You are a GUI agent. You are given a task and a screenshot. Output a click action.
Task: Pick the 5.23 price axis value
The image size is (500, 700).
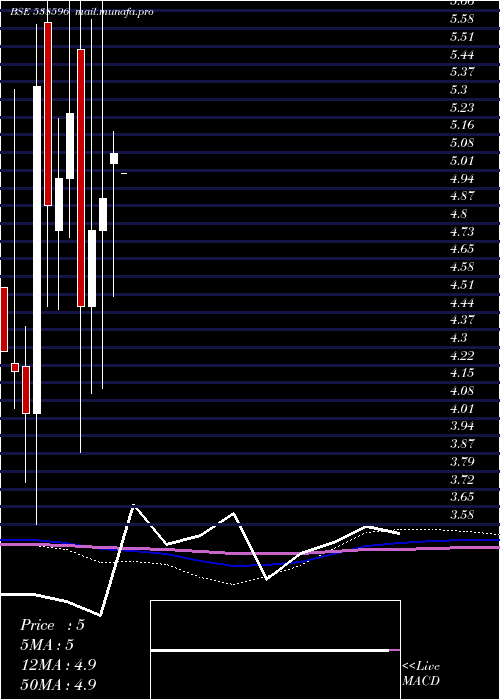pos(462,108)
